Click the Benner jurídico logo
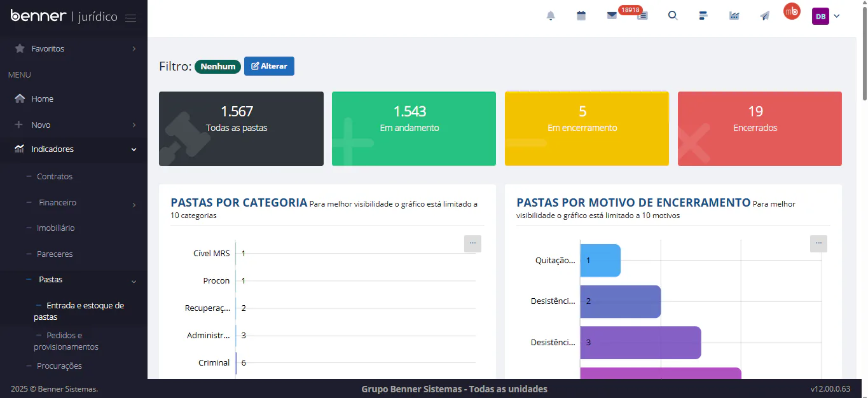Image resolution: width=868 pixels, height=398 pixels. coord(64,17)
